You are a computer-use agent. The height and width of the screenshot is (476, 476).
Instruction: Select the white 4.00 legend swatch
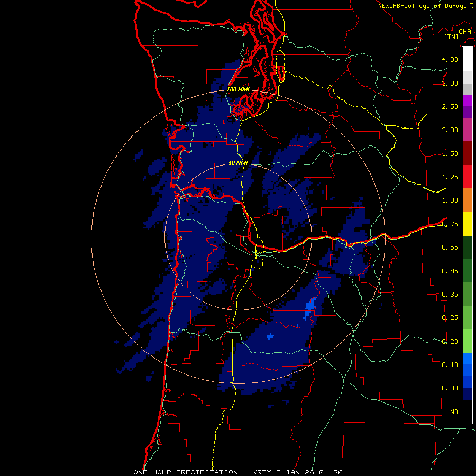pyautogui.click(x=467, y=59)
